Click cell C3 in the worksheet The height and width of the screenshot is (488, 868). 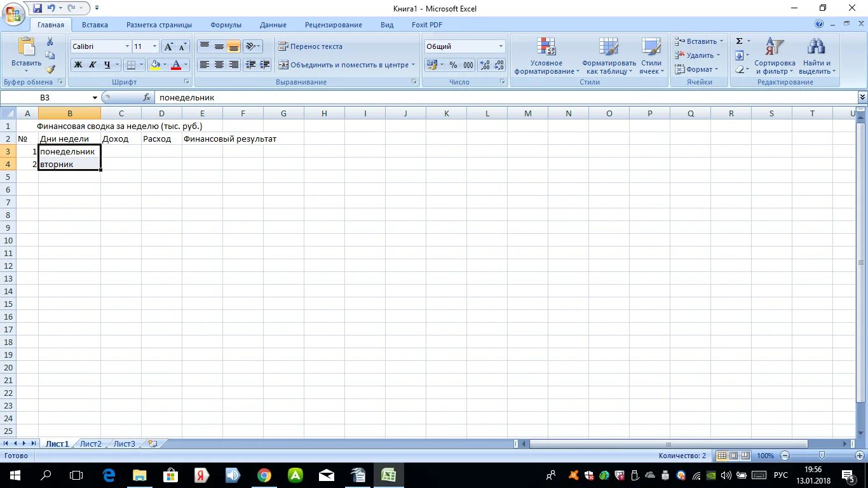click(x=121, y=151)
